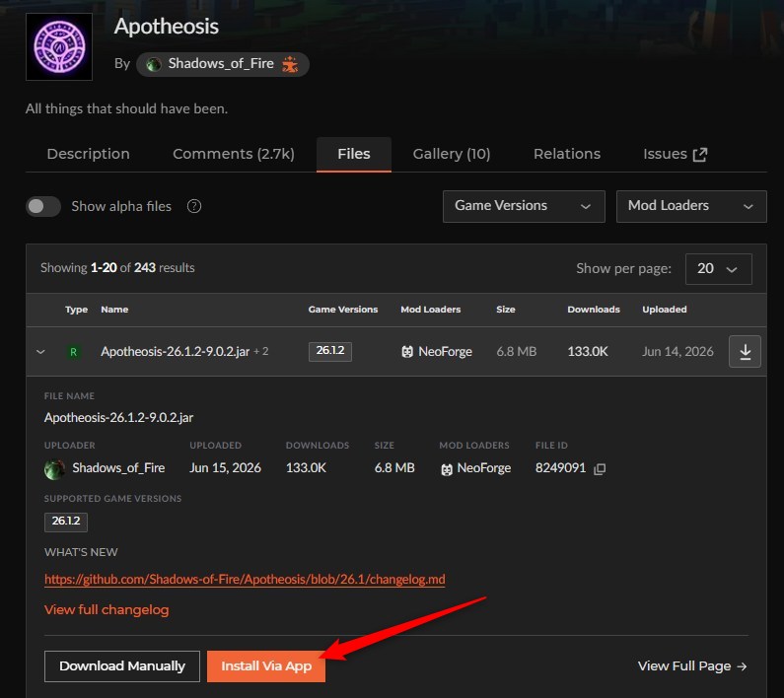Click the orange author badge icon next to Shadows_of_Fire

coord(290,64)
